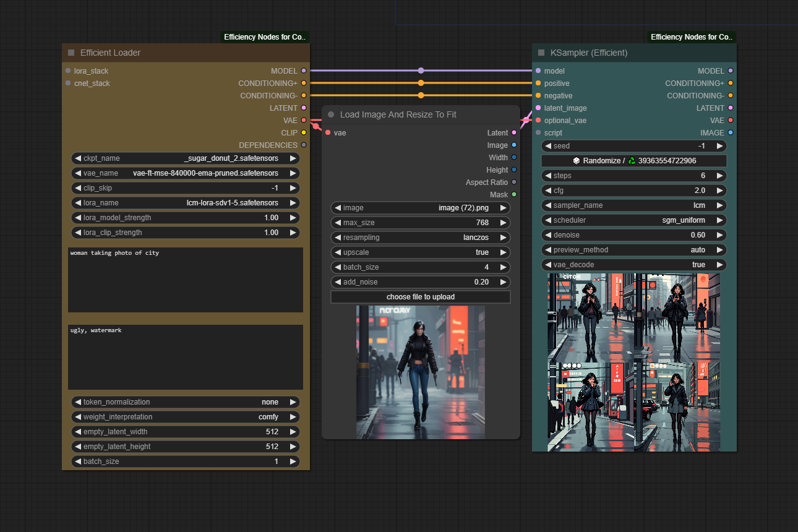Image resolution: width=798 pixels, height=532 pixels.
Task: Click the midpoint dot on the CONDITIONING+ link wire
Action: (421, 83)
